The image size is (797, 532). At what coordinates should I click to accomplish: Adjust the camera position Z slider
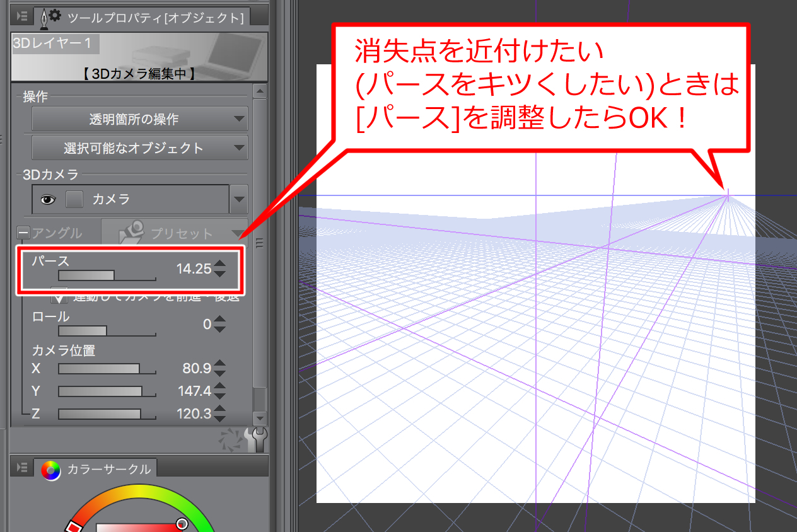click(x=107, y=414)
